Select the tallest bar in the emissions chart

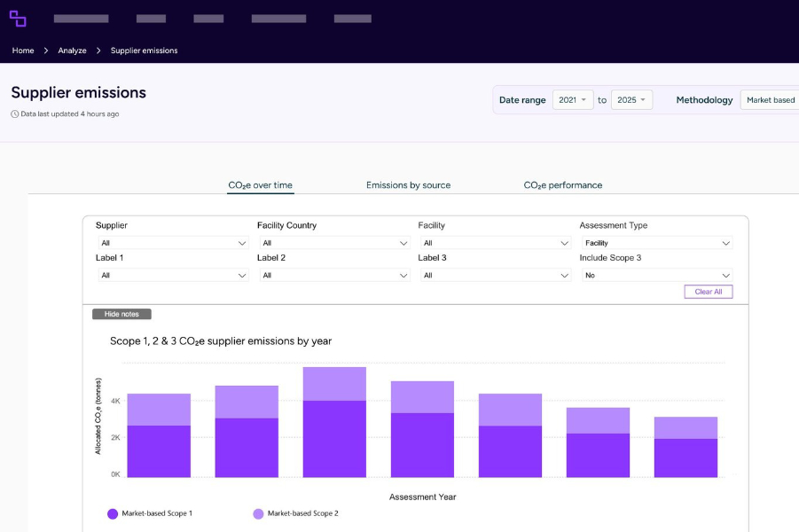tap(336, 421)
